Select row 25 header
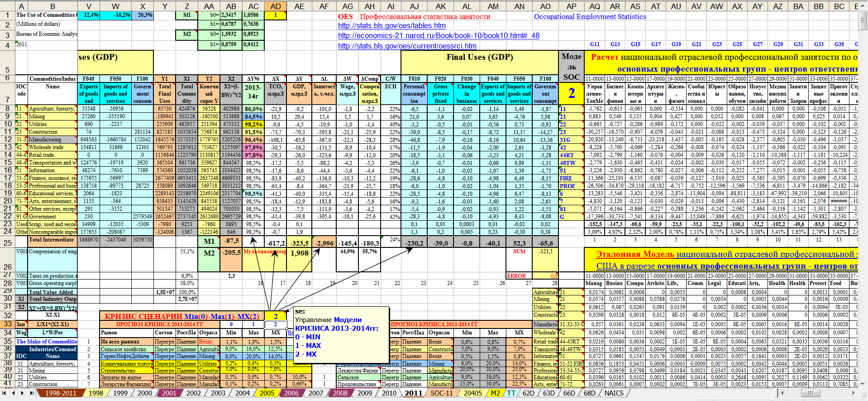The image size is (868, 401). point(7,242)
